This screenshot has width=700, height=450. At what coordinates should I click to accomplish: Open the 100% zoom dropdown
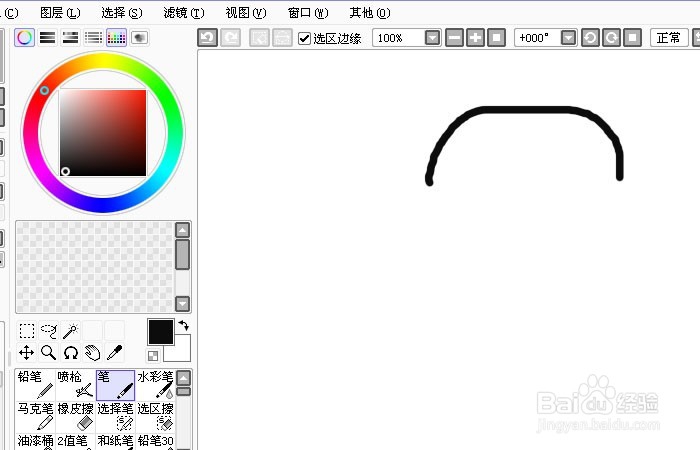(x=432, y=38)
